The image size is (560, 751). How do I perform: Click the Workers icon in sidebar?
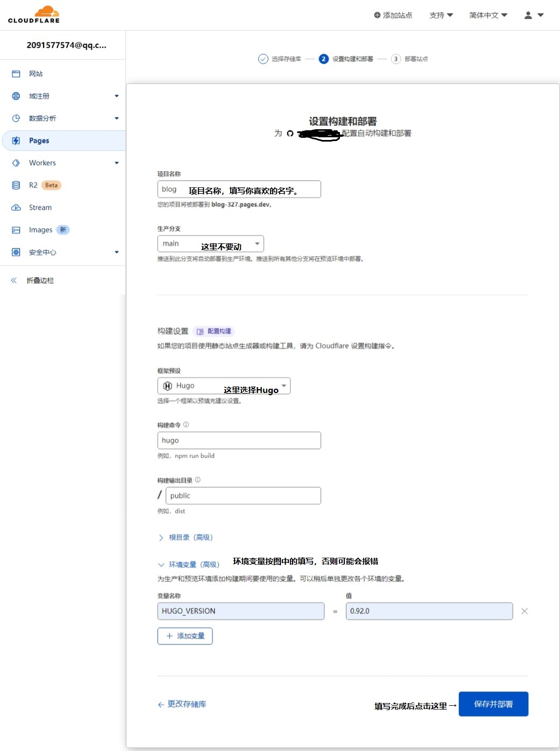pos(16,163)
